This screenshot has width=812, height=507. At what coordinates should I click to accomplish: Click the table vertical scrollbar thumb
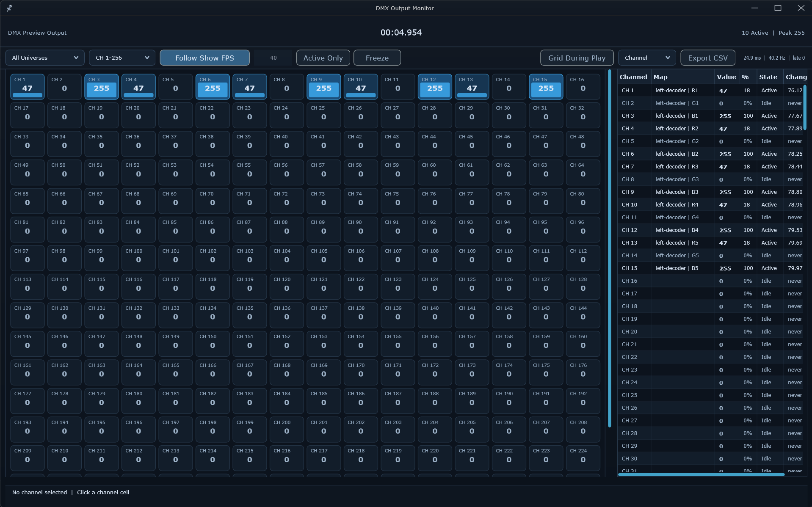pyautogui.click(x=805, y=108)
